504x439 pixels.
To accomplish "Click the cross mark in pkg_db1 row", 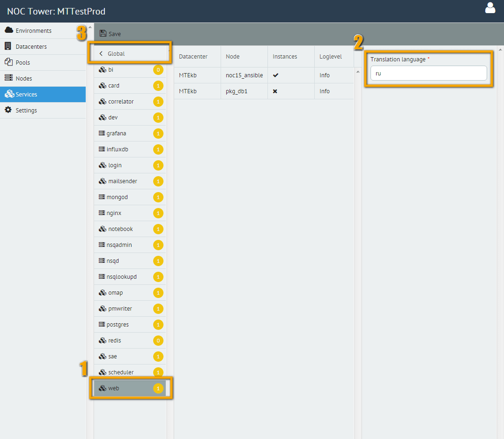I will 275,91.
